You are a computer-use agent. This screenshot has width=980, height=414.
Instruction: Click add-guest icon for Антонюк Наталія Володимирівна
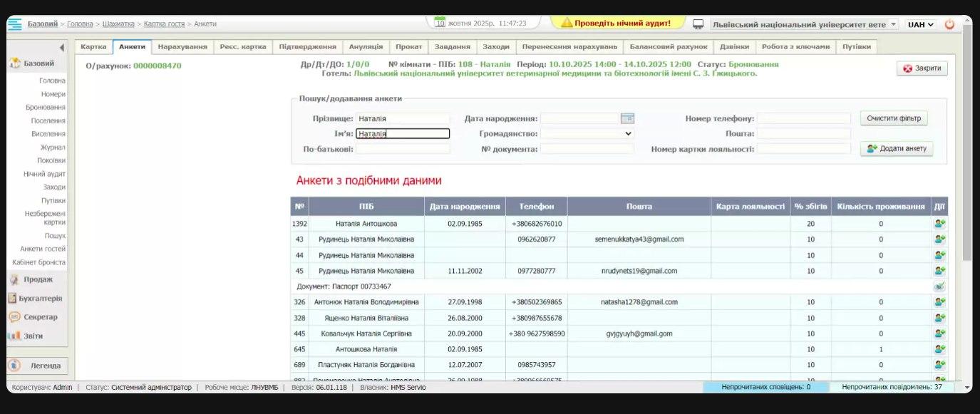click(x=939, y=302)
